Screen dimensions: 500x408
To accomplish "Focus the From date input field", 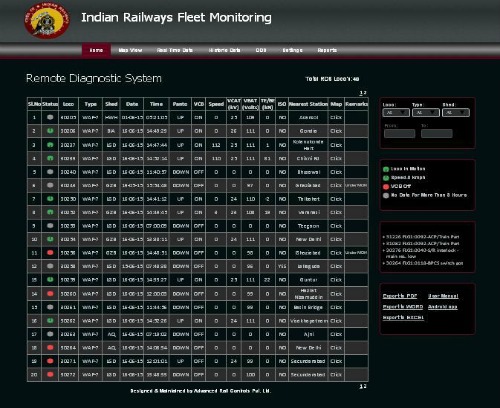I will click(400, 134).
